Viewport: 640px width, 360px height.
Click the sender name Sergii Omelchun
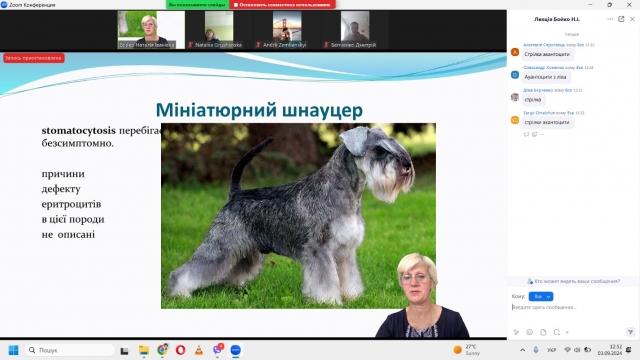(539, 113)
